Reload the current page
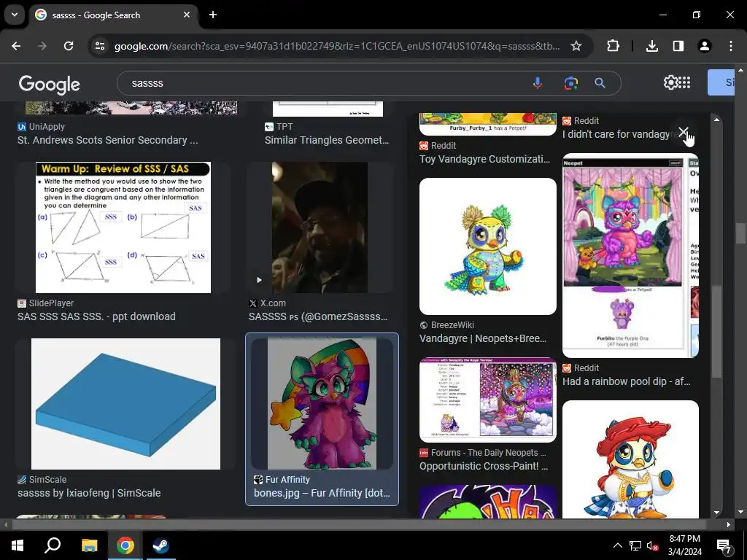Screen dimensions: 747x560 coord(69,46)
